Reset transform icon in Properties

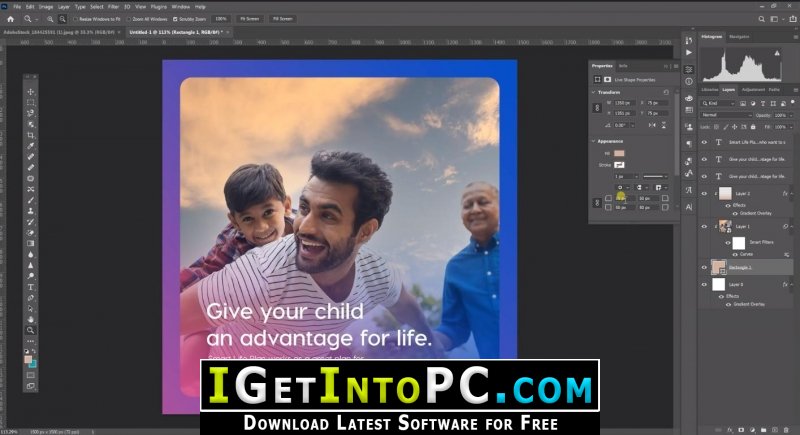666,92
